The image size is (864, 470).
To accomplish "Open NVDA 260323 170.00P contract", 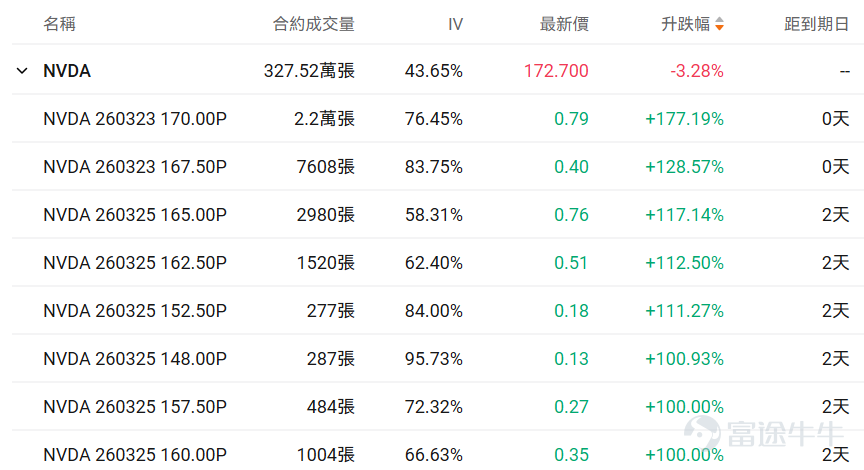I will (135, 119).
